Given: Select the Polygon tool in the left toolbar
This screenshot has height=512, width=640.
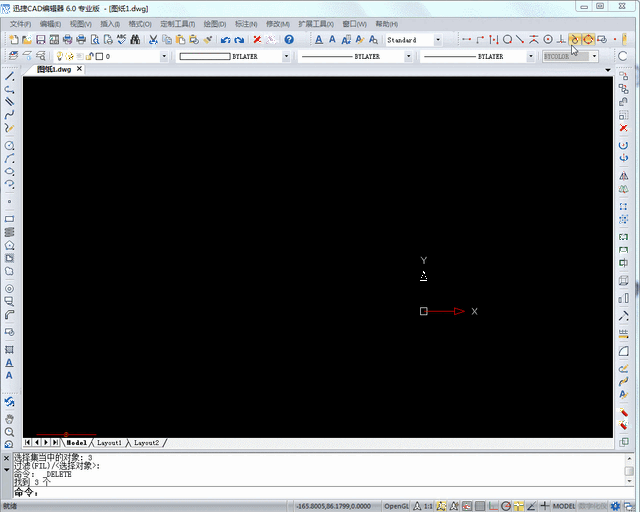Looking at the screenshot, I should tap(9, 245).
